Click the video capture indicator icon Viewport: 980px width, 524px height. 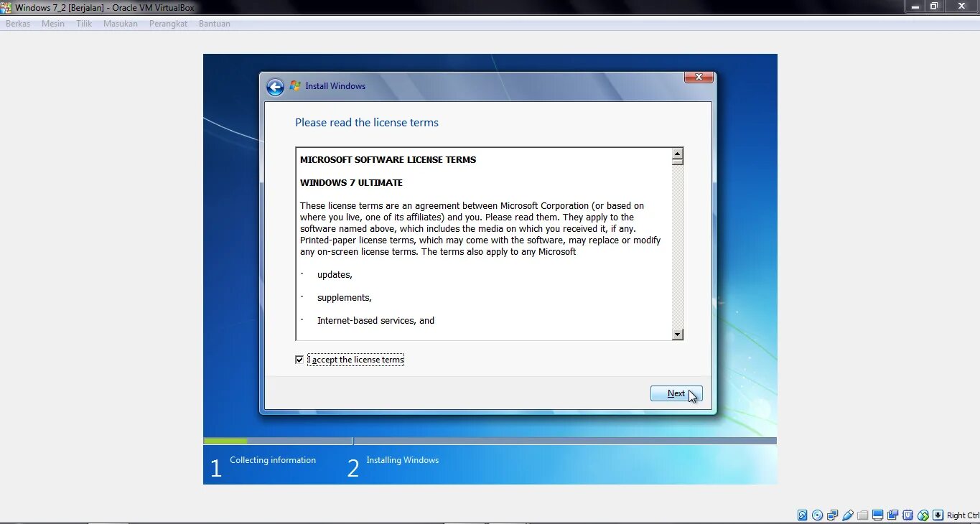pyautogui.click(x=892, y=515)
